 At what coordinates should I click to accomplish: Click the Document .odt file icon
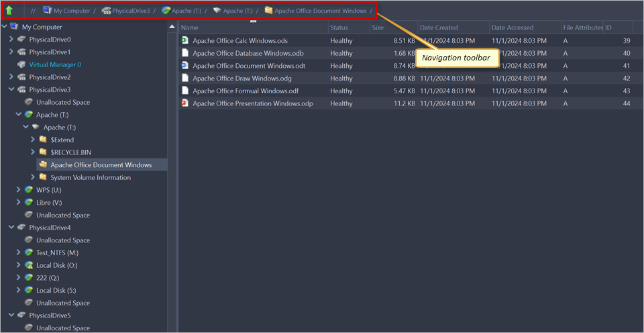[185, 66]
